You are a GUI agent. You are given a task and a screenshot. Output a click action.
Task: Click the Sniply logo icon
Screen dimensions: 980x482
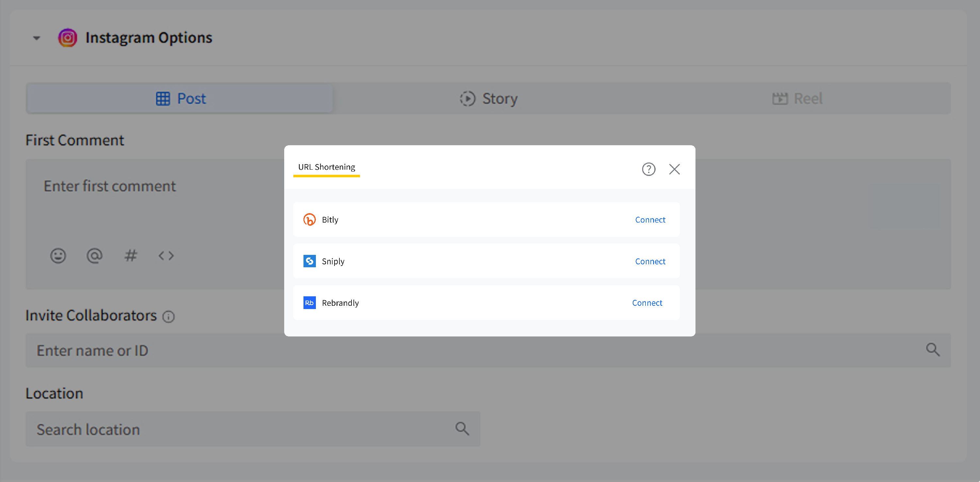point(309,261)
